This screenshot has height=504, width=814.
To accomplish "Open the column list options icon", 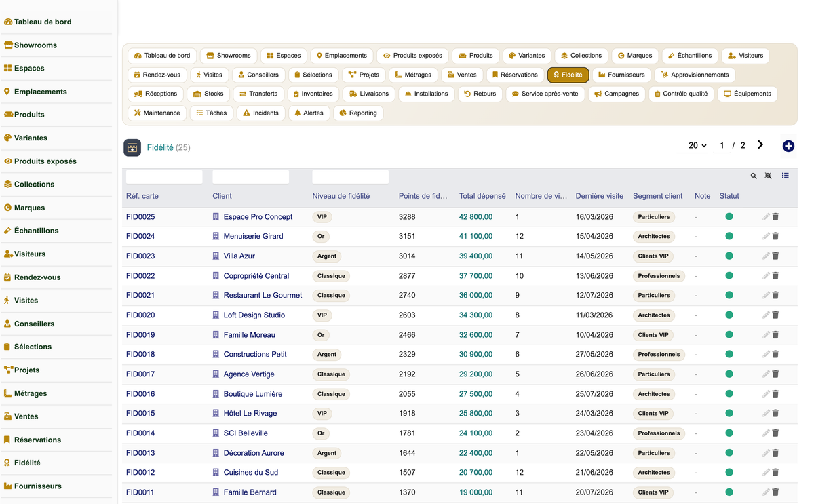I will (x=786, y=176).
